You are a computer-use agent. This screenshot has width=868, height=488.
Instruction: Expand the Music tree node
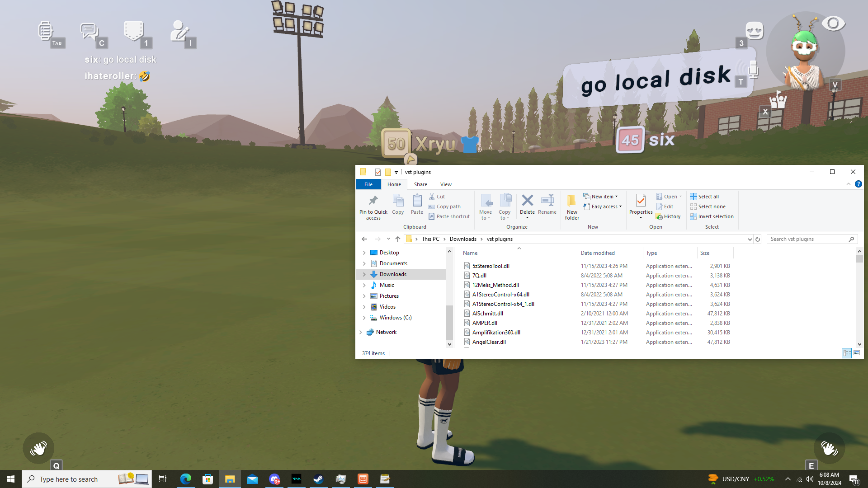click(x=364, y=285)
